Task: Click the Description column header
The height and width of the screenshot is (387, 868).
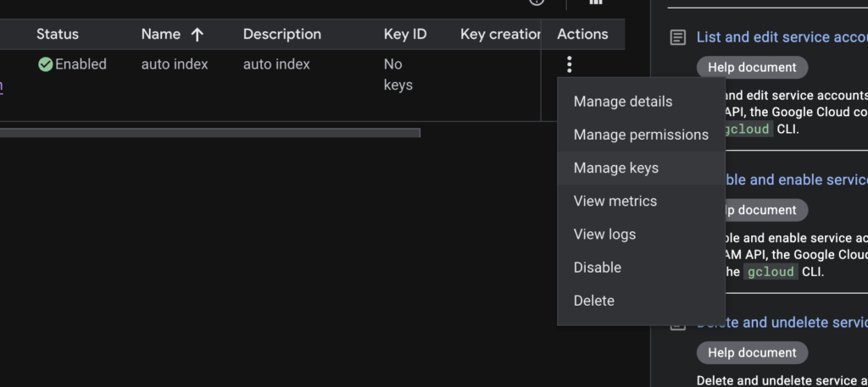Action: click(281, 35)
